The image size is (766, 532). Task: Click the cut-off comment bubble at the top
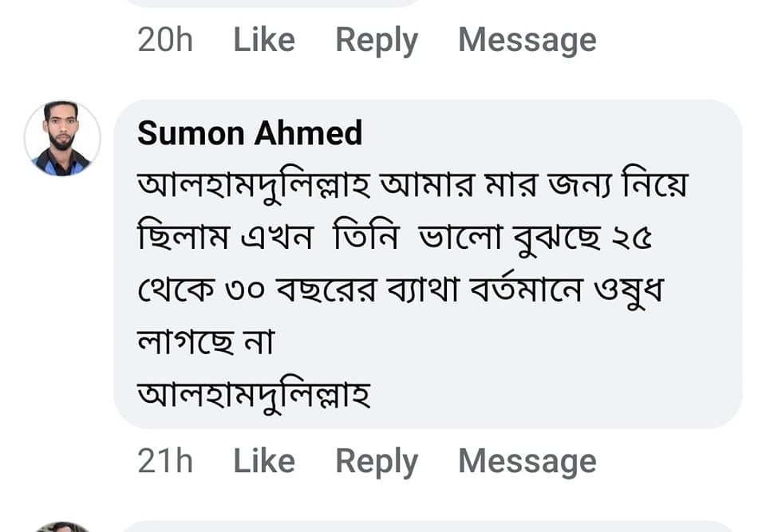click(271, 3)
